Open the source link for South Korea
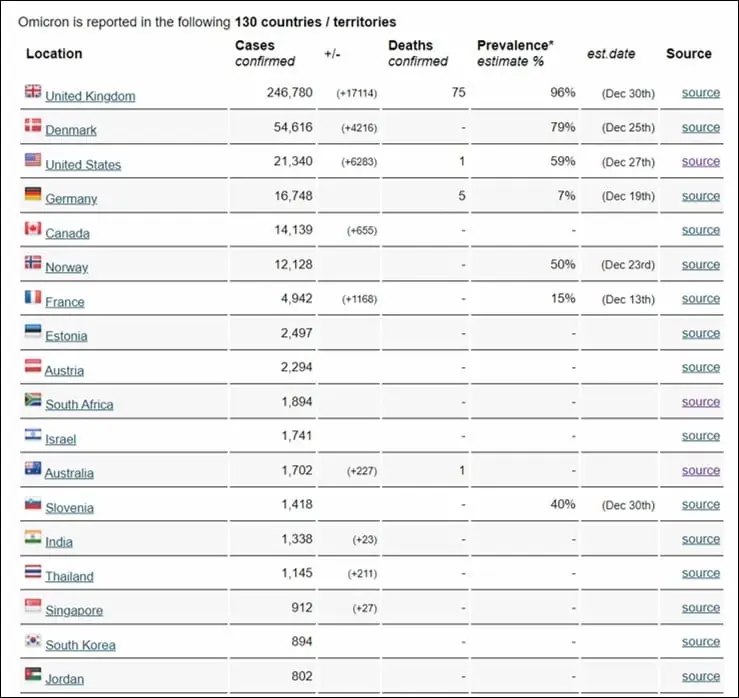Image resolution: width=739 pixels, height=698 pixels. click(701, 642)
